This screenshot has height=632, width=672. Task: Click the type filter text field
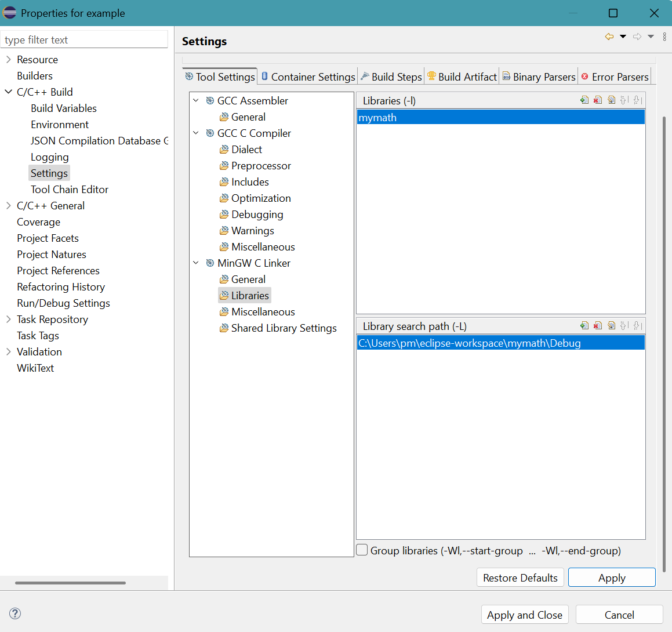[84, 39]
